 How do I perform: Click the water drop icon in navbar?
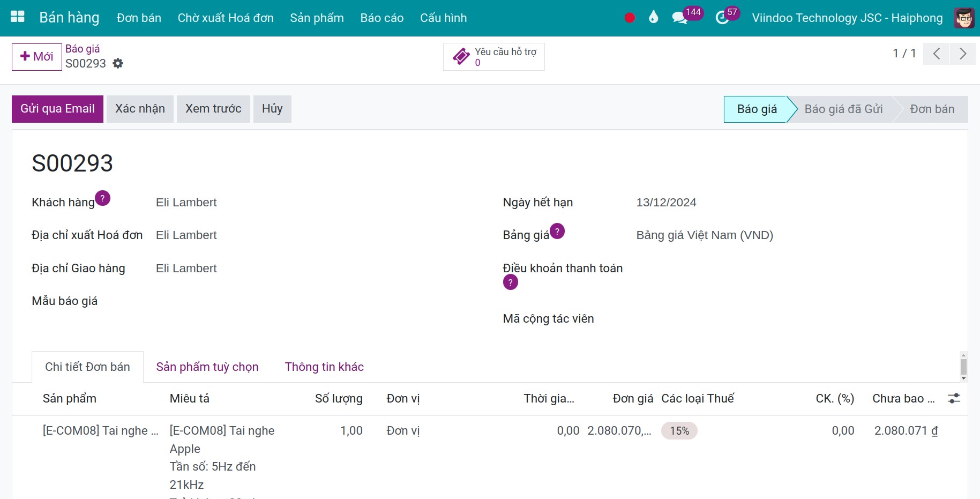[653, 18]
